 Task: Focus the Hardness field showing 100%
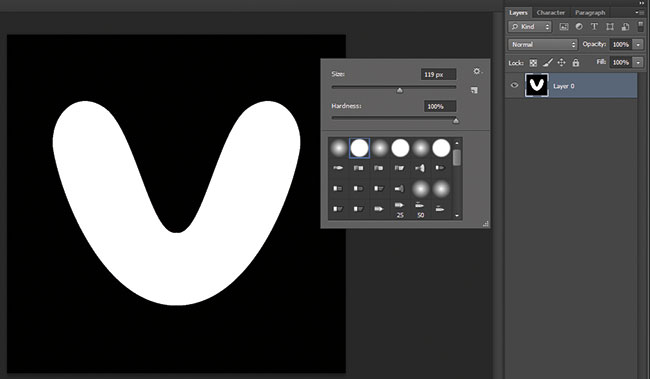click(x=440, y=107)
